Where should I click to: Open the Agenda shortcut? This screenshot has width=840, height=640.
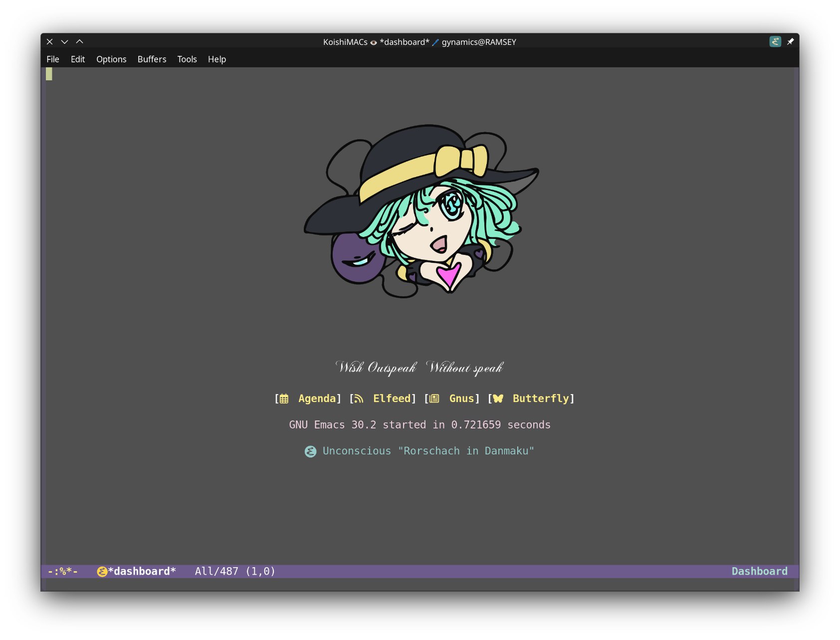[x=317, y=399]
